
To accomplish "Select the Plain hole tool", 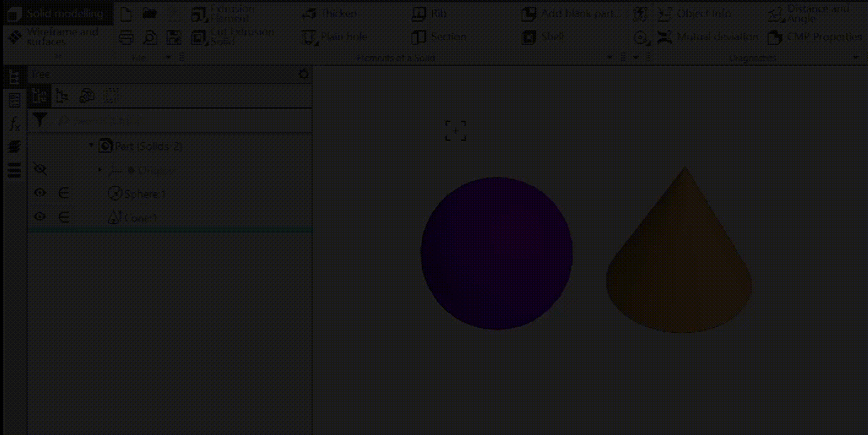I will (335, 37).
